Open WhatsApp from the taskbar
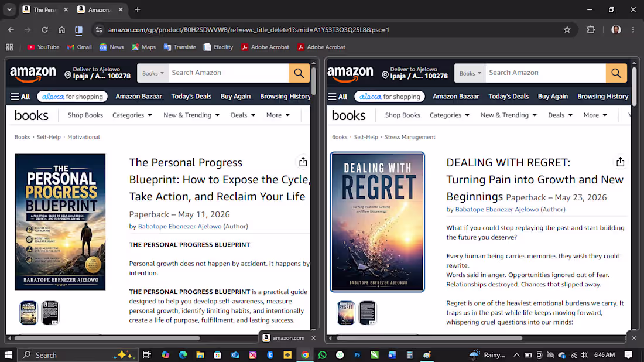 click(x=323, y=355)
